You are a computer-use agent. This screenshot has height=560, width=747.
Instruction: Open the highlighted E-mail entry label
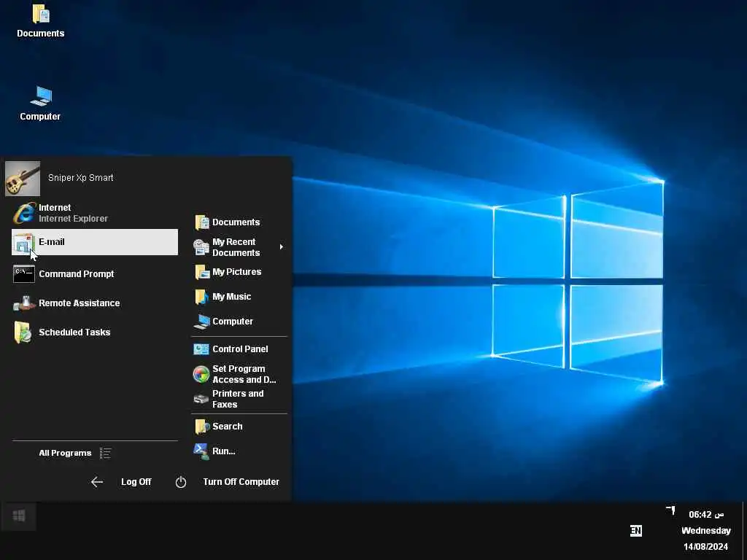(x=52, y=242)
